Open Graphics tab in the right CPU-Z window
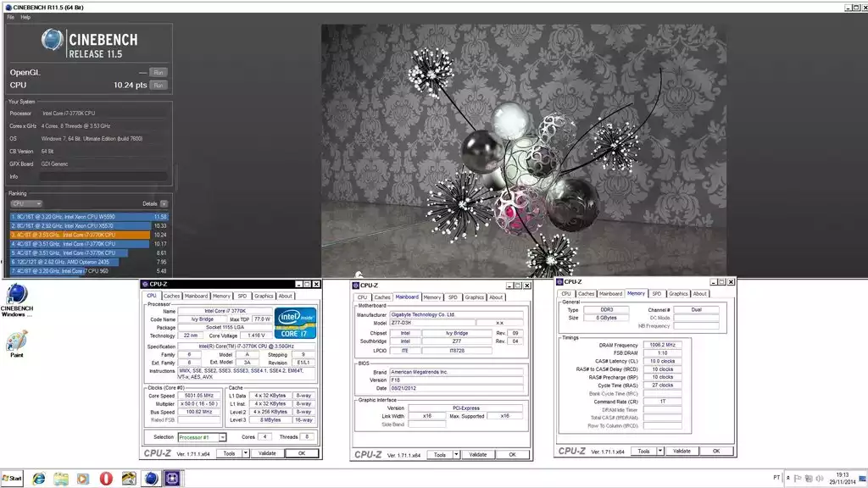 [x=678, y=294]
